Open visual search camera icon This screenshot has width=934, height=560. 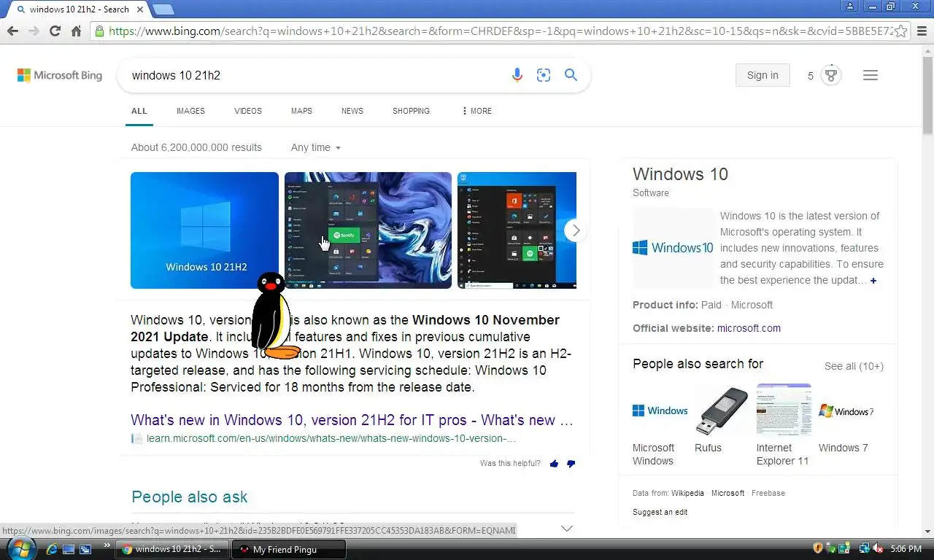pos(544,75)
